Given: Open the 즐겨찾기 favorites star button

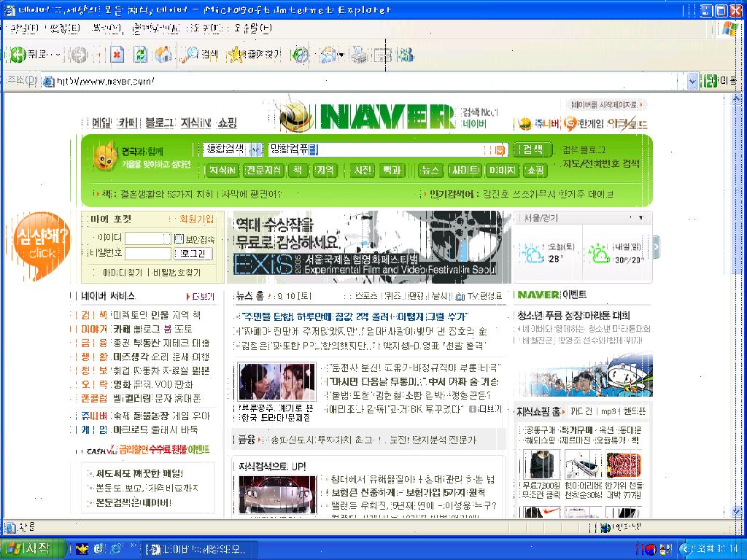Looking at the screenshot, I should pos(255,55).
